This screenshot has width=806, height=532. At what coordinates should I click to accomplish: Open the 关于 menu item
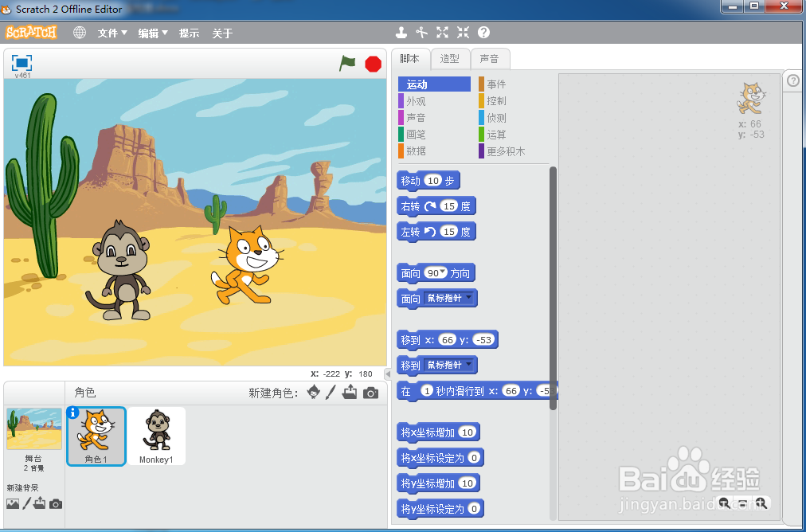pos(222,33)
